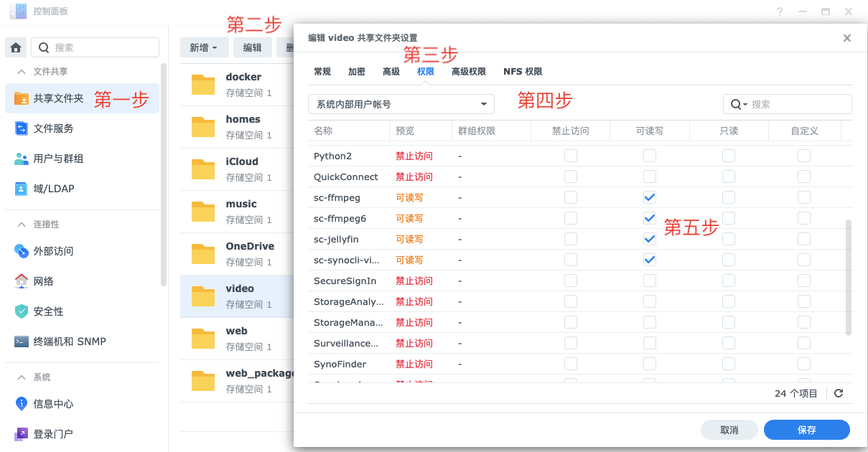Open the 信息中心 item
This screenshot has width=868, height=452.
tap(53, 404)
